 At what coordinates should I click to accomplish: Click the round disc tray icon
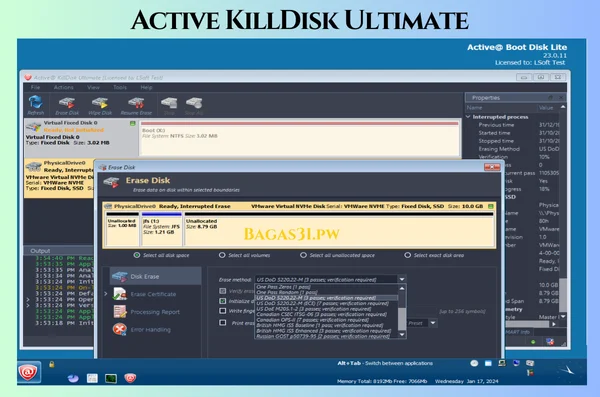(x=474, y=363)
